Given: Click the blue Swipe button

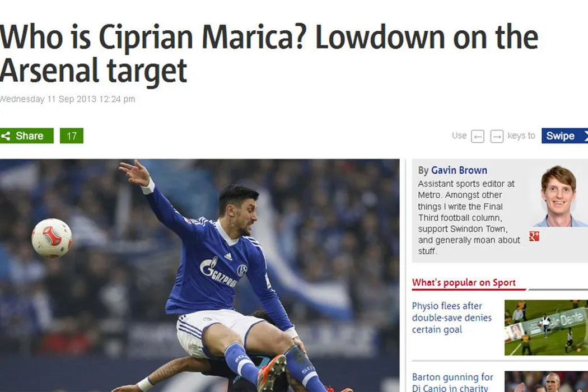Looking at the screenshot, I should [x=564, y=136].
